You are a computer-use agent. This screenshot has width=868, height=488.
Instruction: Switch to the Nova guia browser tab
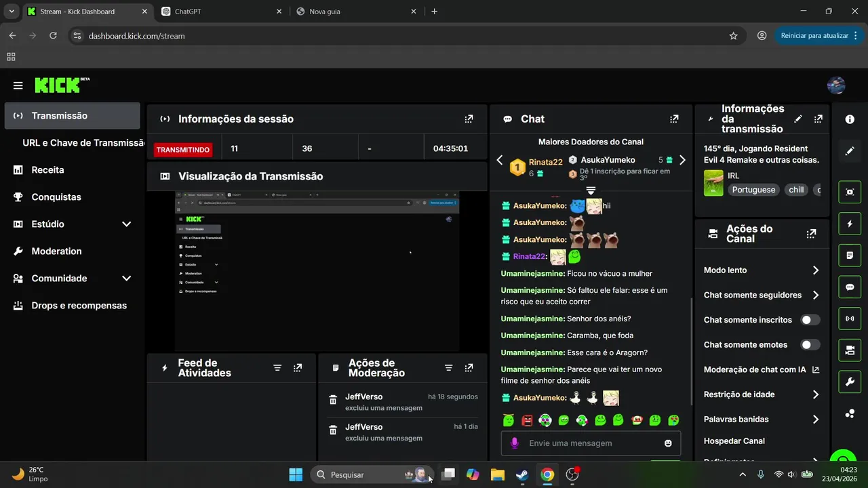(356, 12)
